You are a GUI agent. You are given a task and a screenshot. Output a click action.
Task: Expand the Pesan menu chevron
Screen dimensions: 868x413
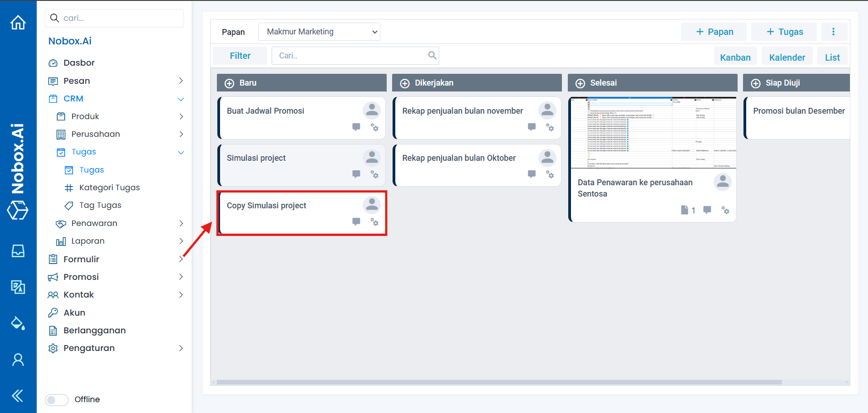[181, 81]
